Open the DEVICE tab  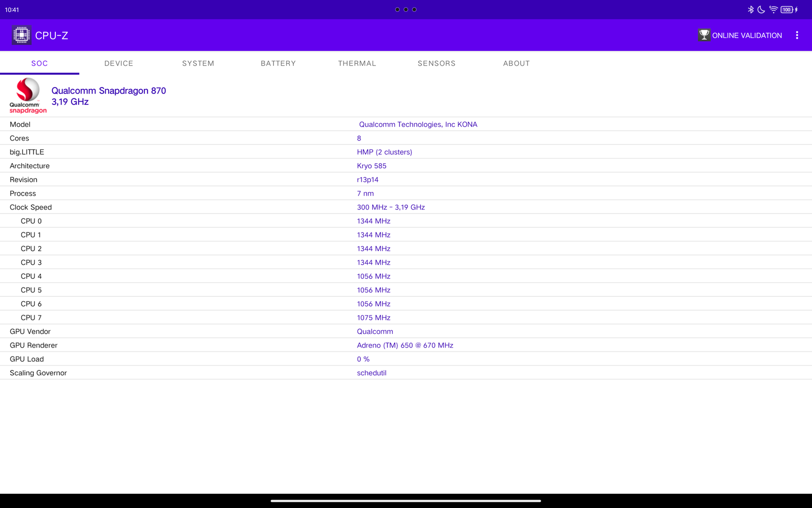119,63
